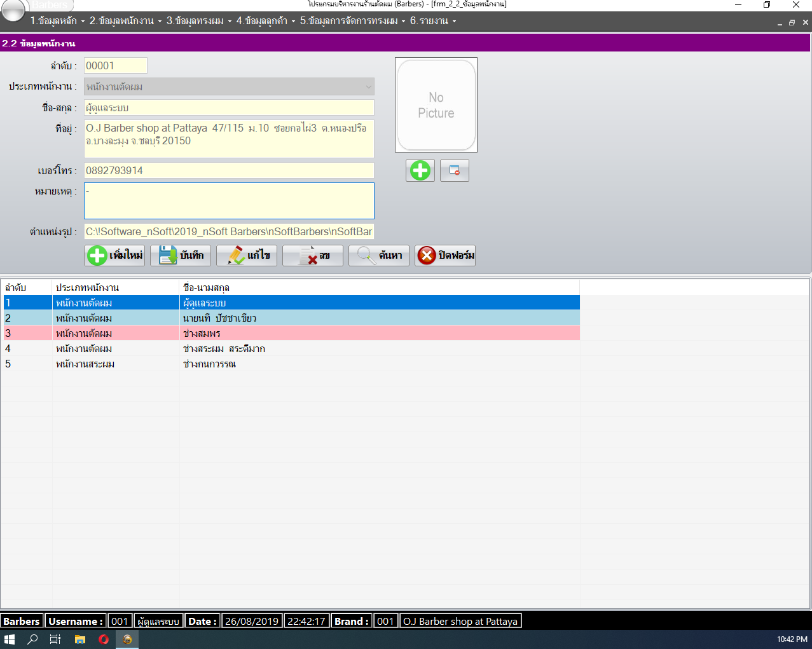
Task: Open the 2.ข้อมูลพนักงาน menu
Action: (125, 21)
